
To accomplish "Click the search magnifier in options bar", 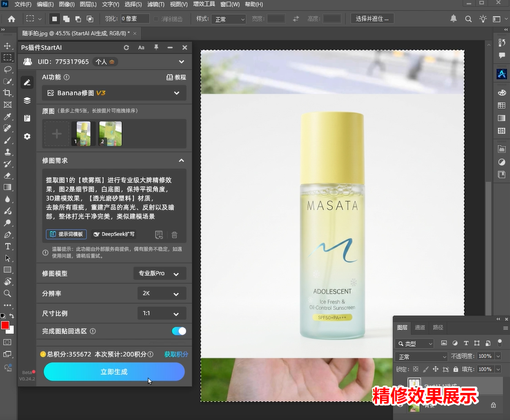I will pos(468,19).
